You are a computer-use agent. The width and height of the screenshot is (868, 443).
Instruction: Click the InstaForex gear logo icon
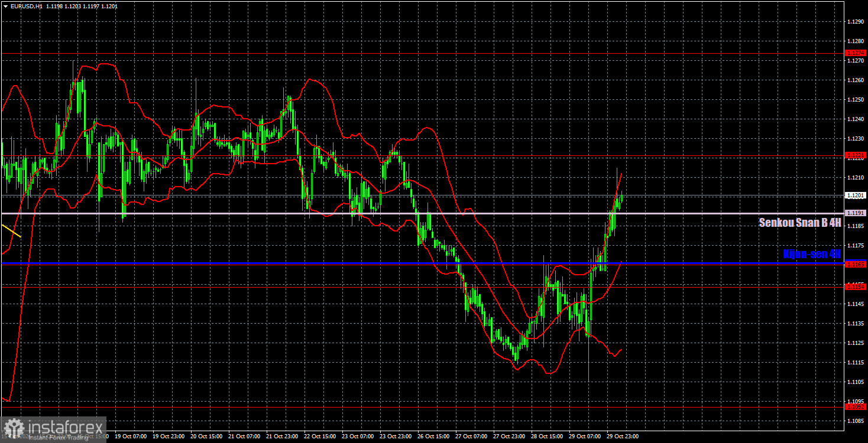[13, 428]
